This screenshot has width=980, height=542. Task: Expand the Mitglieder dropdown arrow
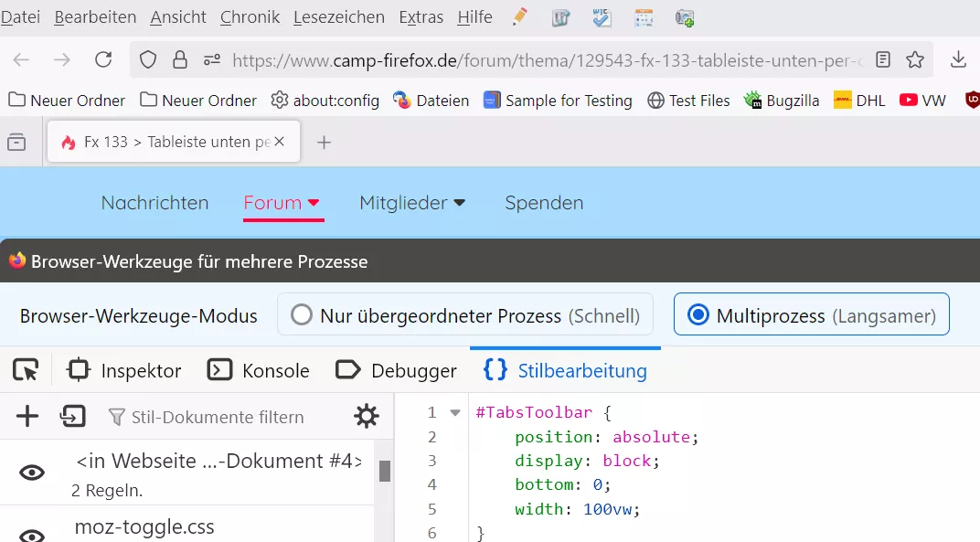pyautogui.click(x=459, y=203)
